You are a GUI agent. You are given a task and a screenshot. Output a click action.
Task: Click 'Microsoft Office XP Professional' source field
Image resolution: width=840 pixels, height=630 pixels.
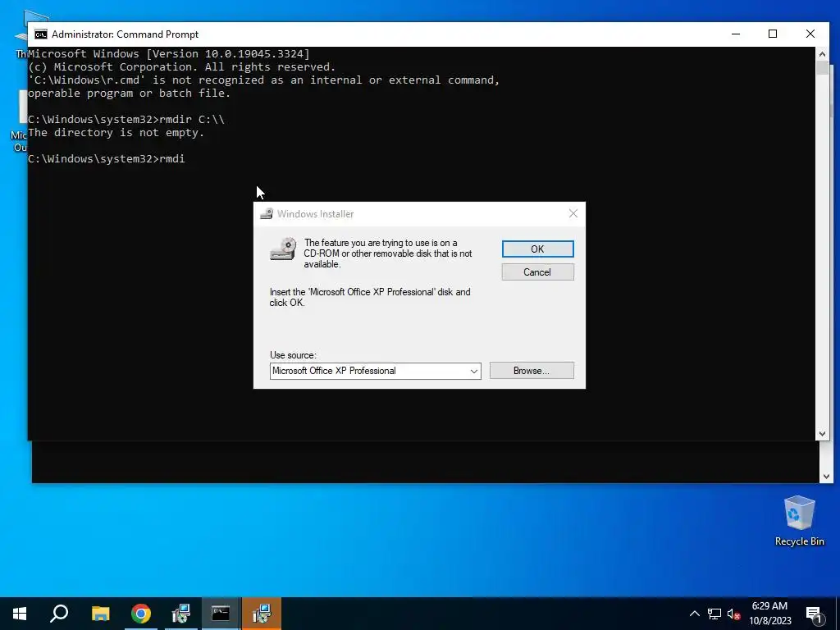pyautogui.click(x=375, y=371)
